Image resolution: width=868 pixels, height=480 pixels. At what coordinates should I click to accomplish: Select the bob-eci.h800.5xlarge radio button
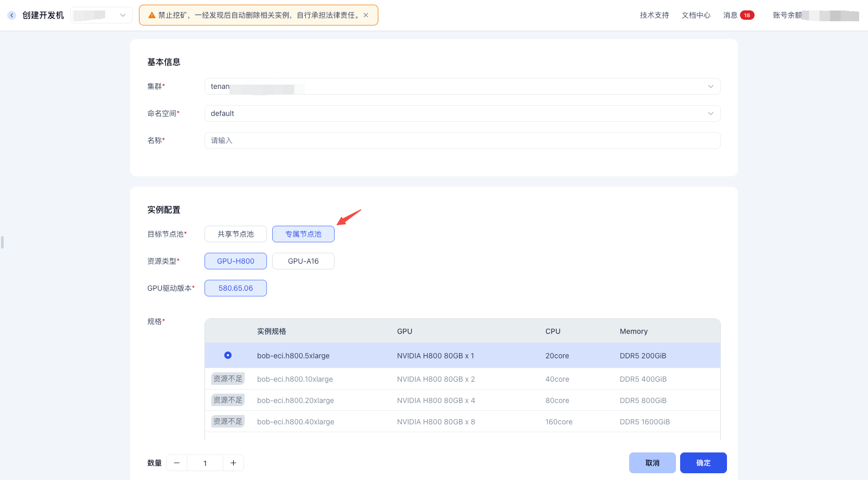tap(228, 355)
